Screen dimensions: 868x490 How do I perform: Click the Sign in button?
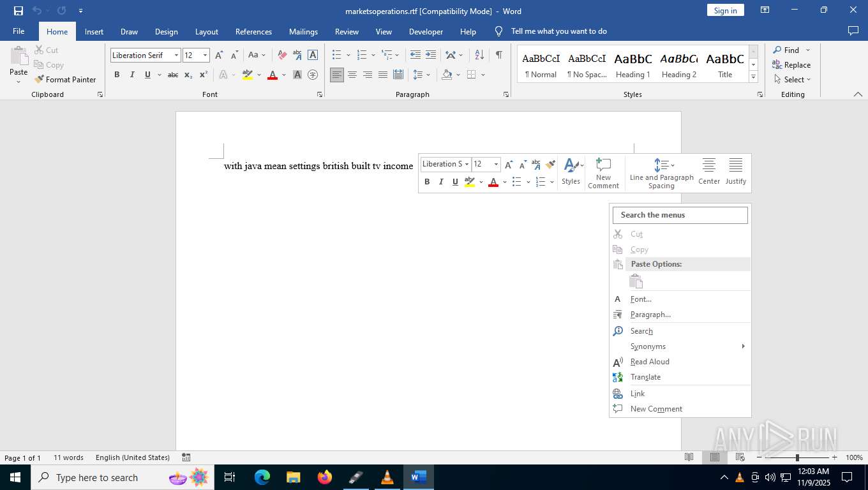coord(725,11)
